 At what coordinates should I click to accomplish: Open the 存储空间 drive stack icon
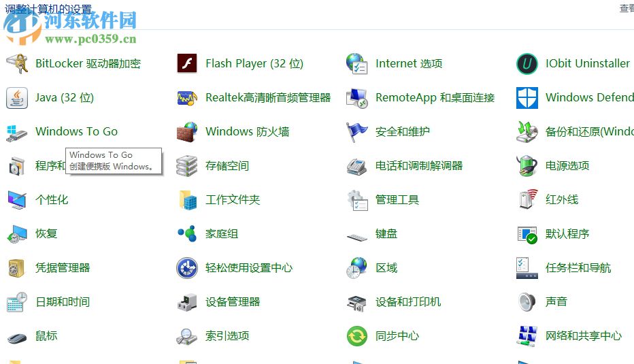[x=187, y=166]
